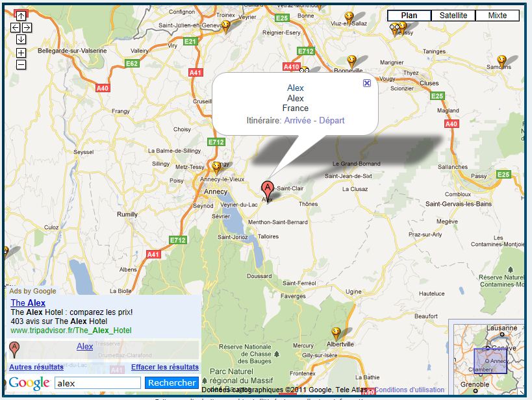Select the Seyssel label

[x=83, y=152]
